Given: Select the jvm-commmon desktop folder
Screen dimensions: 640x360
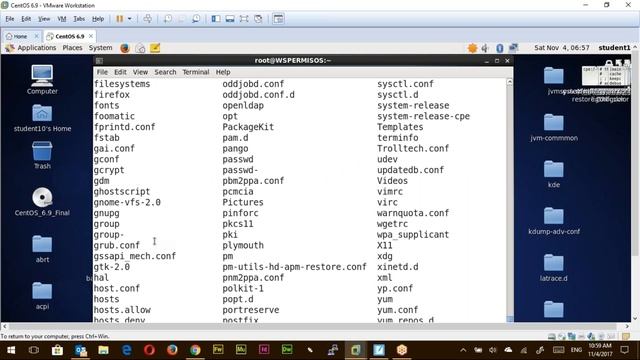Looking at the screenshot, I should click(x=554, y=127).
